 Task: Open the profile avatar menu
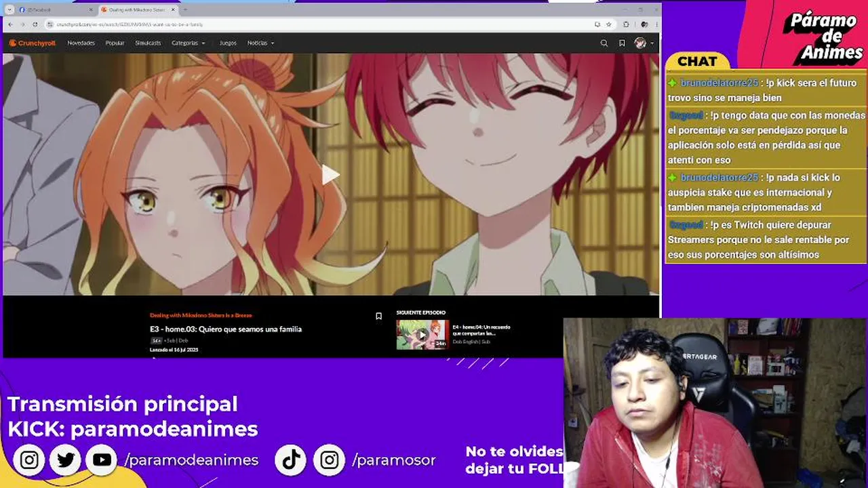(644, 43)
